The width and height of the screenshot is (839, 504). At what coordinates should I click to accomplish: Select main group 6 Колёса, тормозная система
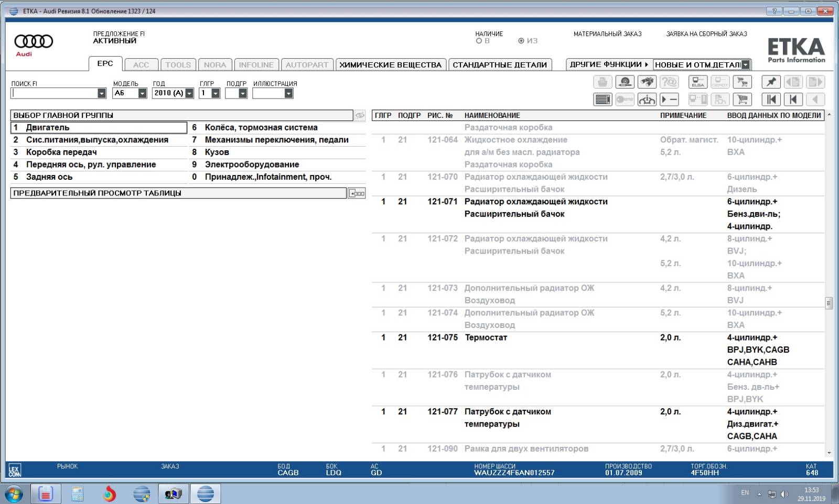point(277,127)
